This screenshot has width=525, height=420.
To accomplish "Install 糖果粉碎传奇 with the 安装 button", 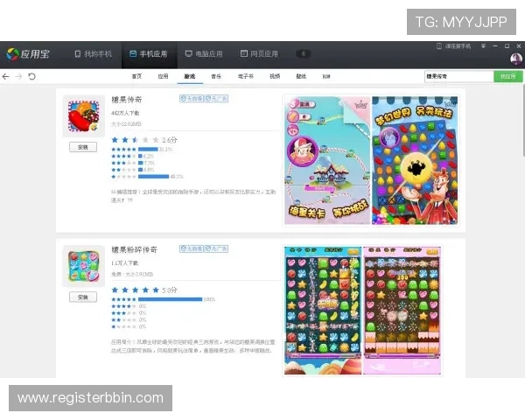I will (x=83, y=297).
